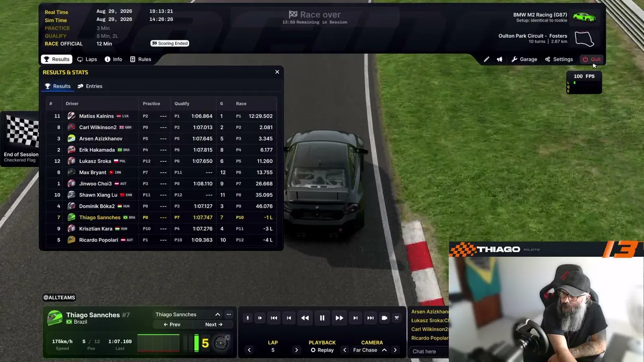Switch to the Entries sub-tab

coord(90,86)
